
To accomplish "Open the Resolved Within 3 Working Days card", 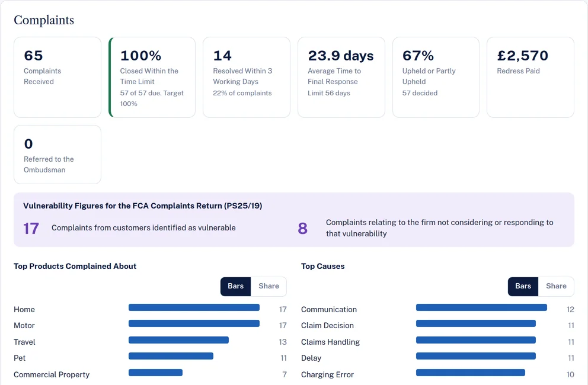I will click(247, 77).
